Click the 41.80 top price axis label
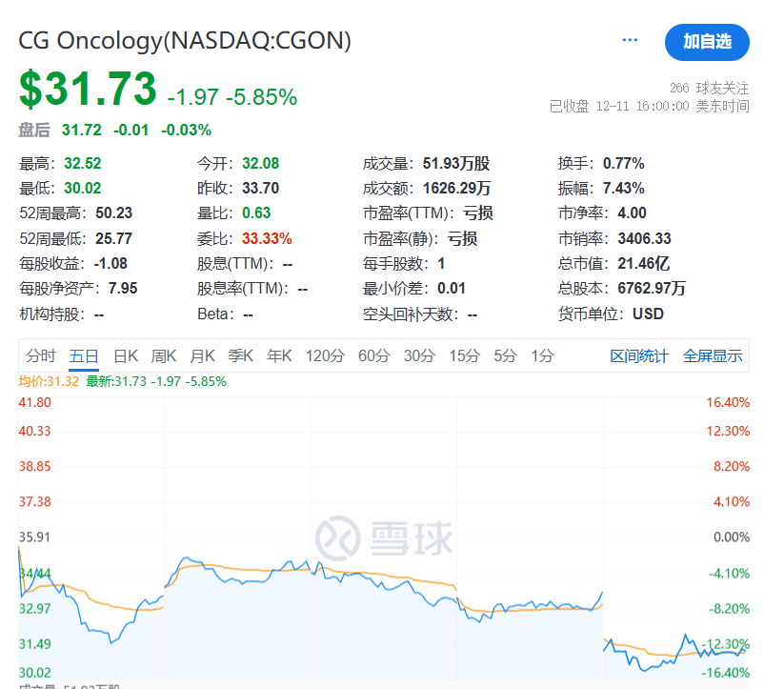 click(x=34, y=402)
